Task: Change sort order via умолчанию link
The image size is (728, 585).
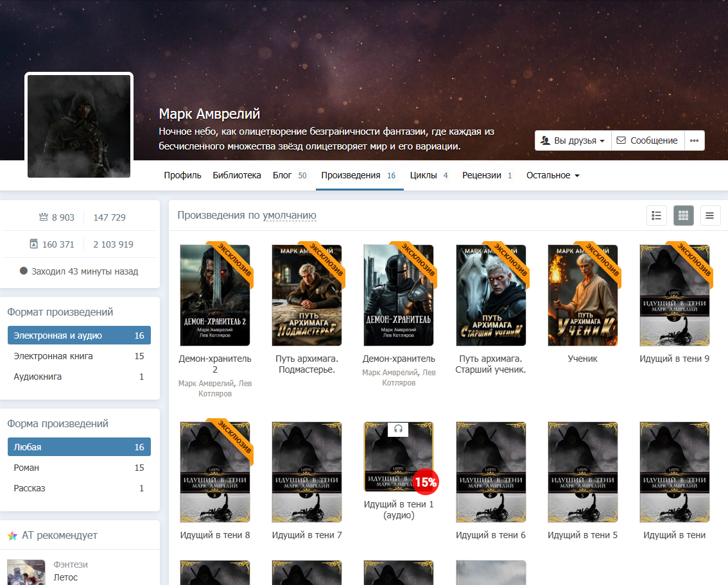Action: pos(289,216)
